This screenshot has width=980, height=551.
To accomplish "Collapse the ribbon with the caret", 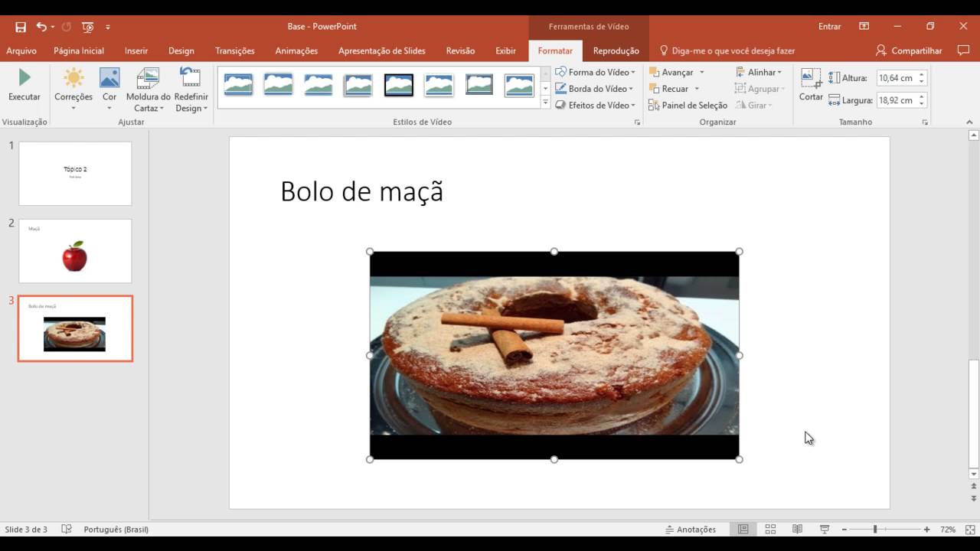I will coord(969,122).
